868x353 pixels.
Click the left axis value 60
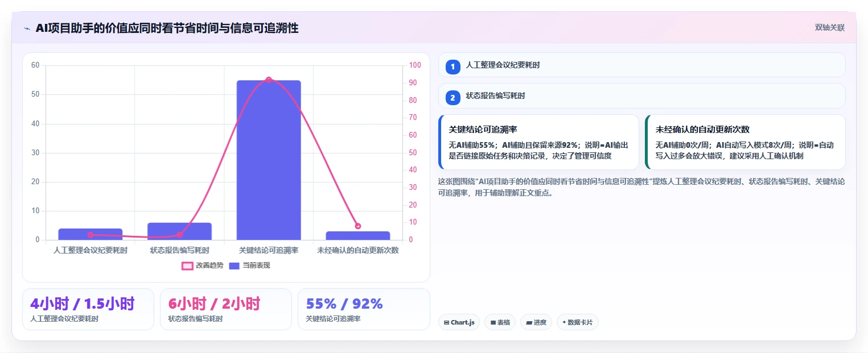35,65
